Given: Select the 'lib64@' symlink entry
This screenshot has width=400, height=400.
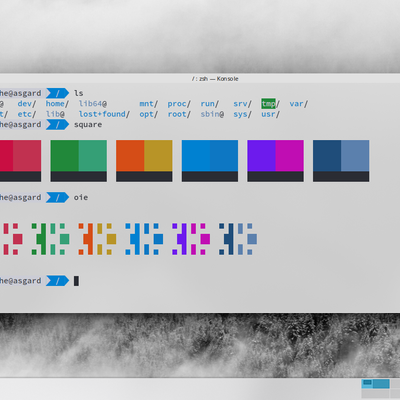Looking at the screenshot, I should pyautogui.click(x=93, y=104).
